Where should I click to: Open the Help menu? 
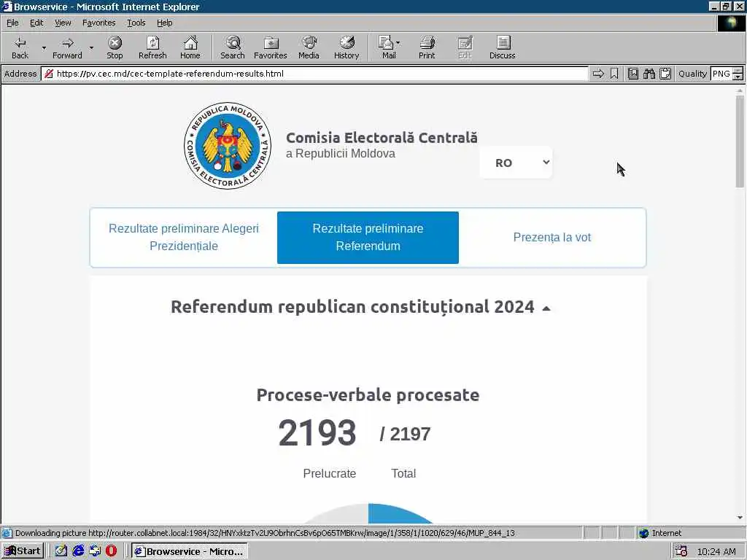click(x=164, y=23)
